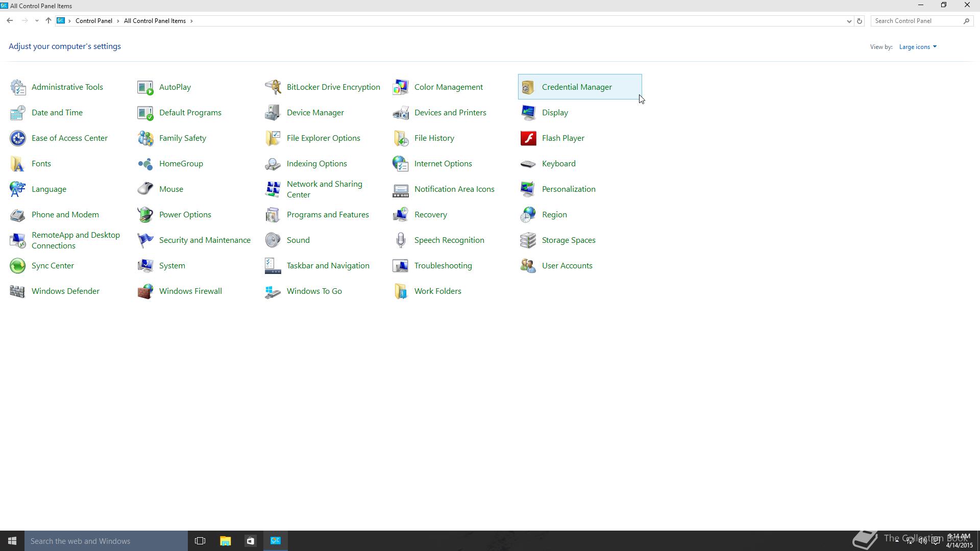
Task: Open the Mouse icon
Action: tap(145, 189)
